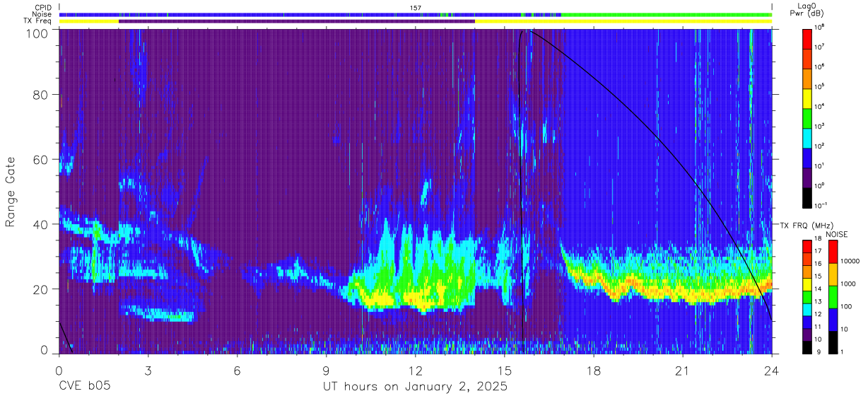Pick the cyan segment of TX FRQ colorbar

pos(807,309)
